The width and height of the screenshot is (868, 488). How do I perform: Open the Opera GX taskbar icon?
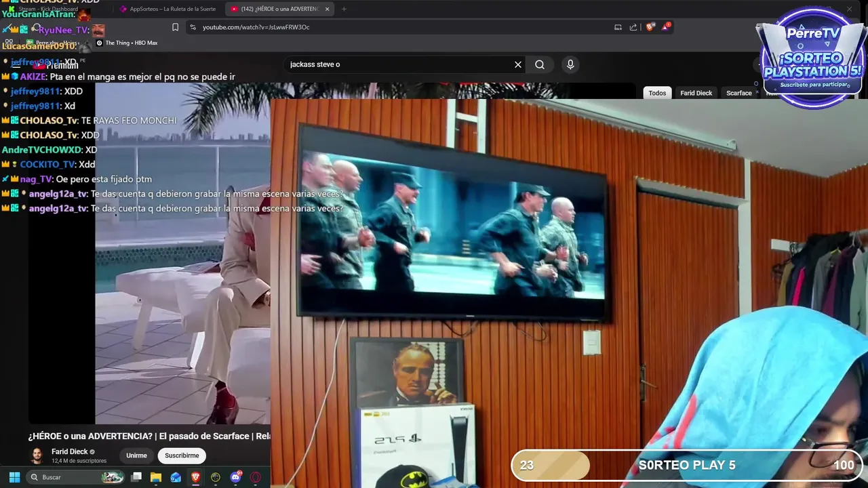coord(256,477)
